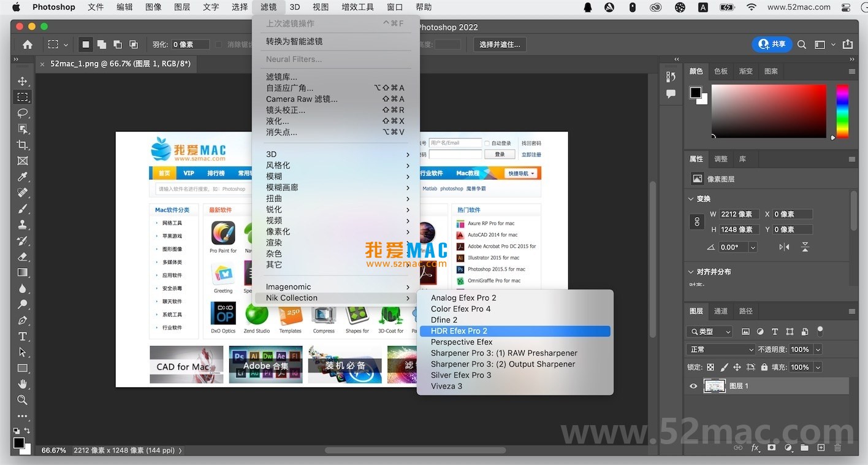Open the rotation angle dropdown
The image size is (868, 465).
(753, 247)
